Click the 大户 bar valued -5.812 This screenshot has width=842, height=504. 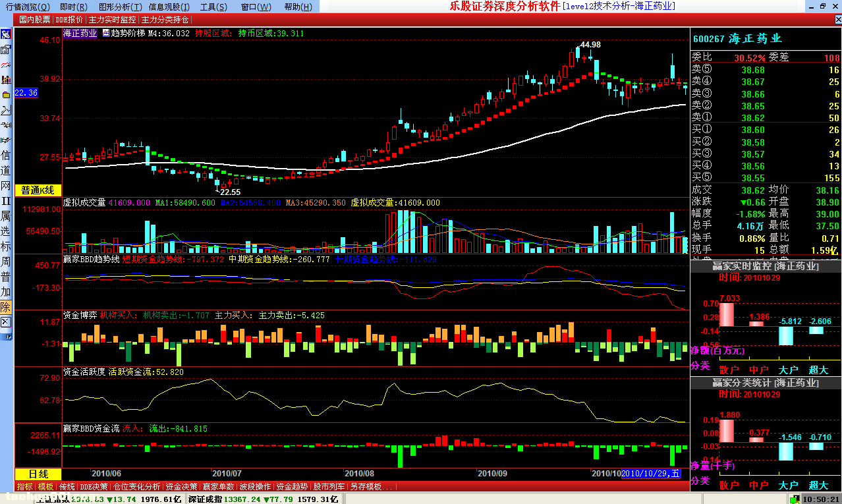click(x=785, y=335)
